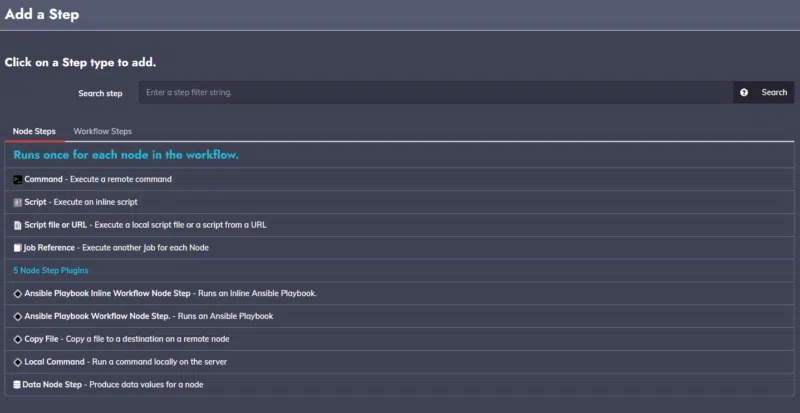Viewport: 800px width, 413px height.
Task: Click 'Runs an Ansible Playbook' description
Action: pyautogui.click(x=226, y=317)
